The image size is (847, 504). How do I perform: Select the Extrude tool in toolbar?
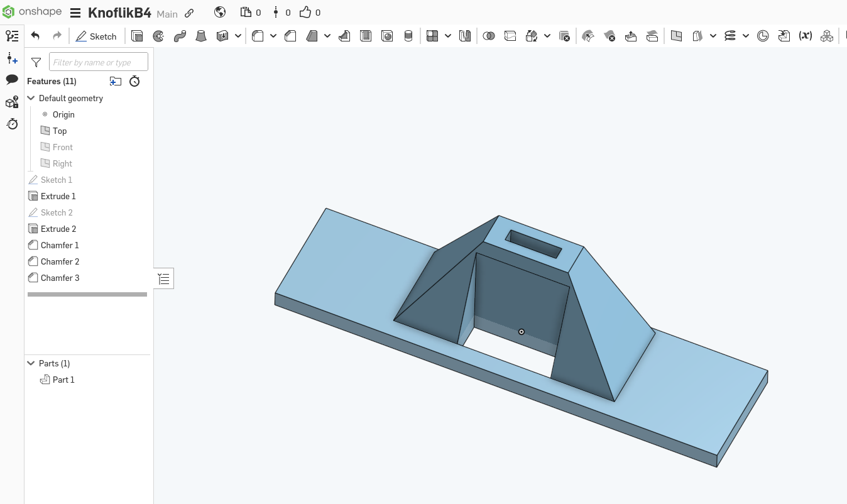137,36
